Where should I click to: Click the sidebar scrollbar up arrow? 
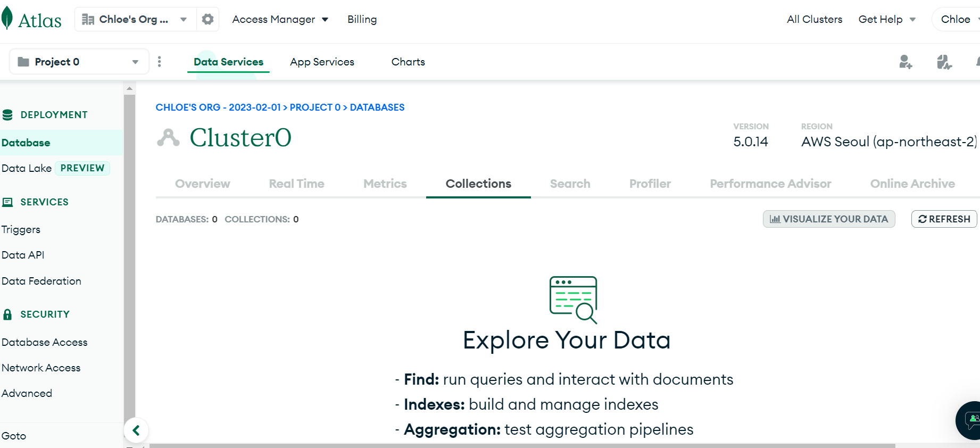coord(129,88)
